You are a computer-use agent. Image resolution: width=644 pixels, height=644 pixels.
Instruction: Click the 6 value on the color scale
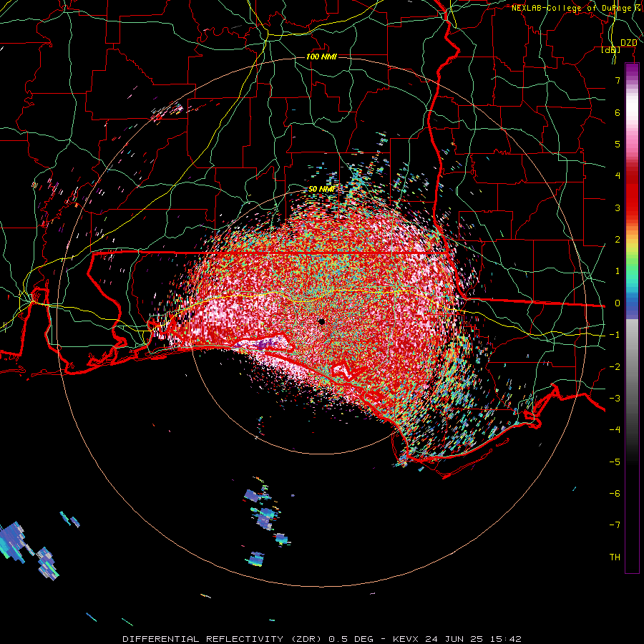pos(618,112)
